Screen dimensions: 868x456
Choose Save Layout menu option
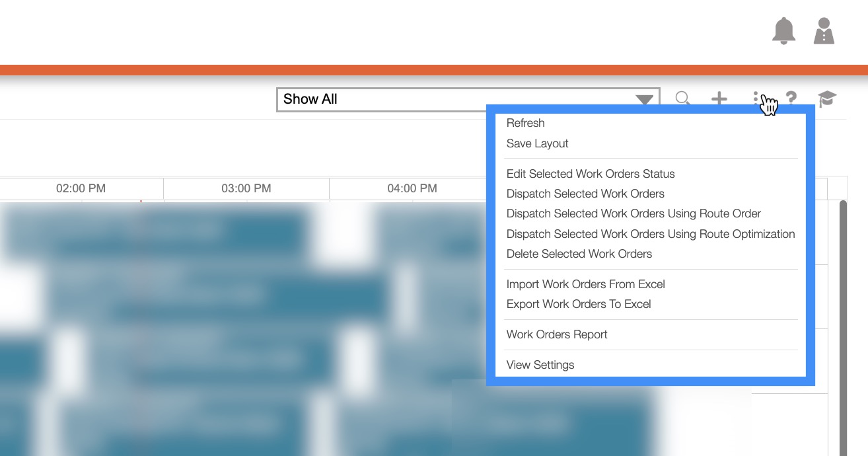(537, 143)
